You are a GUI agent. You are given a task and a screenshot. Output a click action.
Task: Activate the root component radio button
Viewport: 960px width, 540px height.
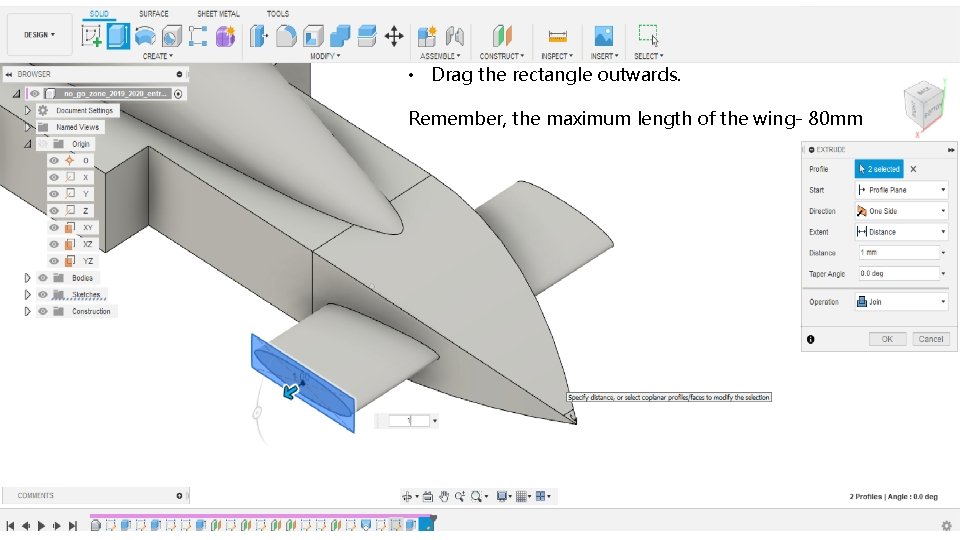(178, 94)
